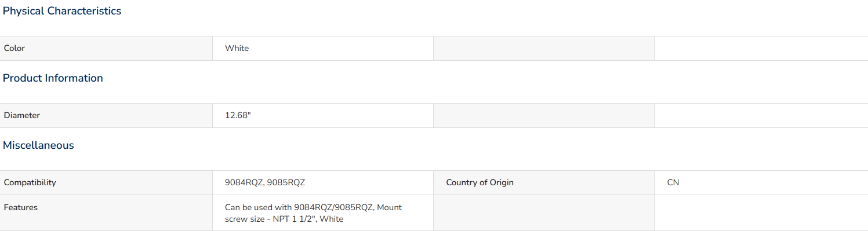Select the Features label cell
The width and height of the screenshot is (868, 231).
pos(106,213)
